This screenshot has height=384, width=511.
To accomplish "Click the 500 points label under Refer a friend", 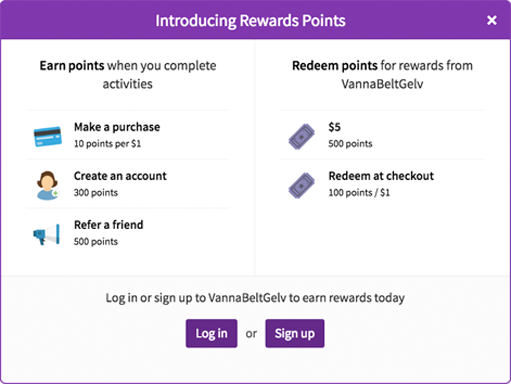I will pos(96,242).
